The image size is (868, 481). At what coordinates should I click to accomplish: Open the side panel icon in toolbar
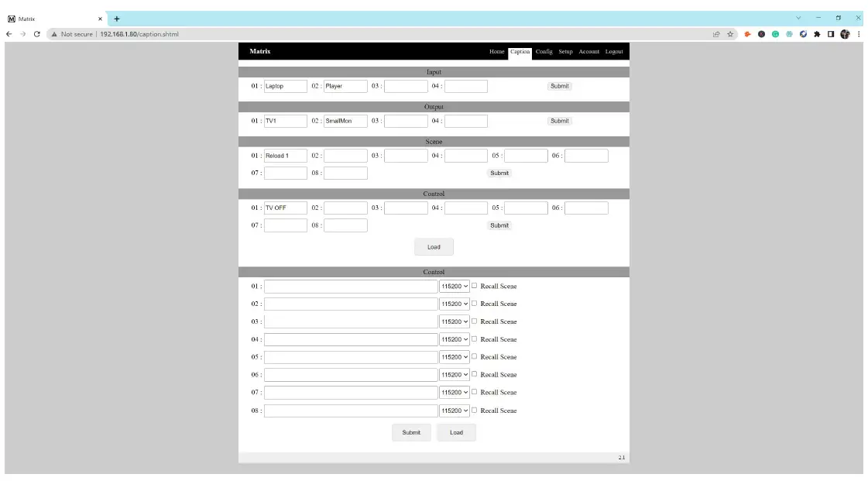831,34
